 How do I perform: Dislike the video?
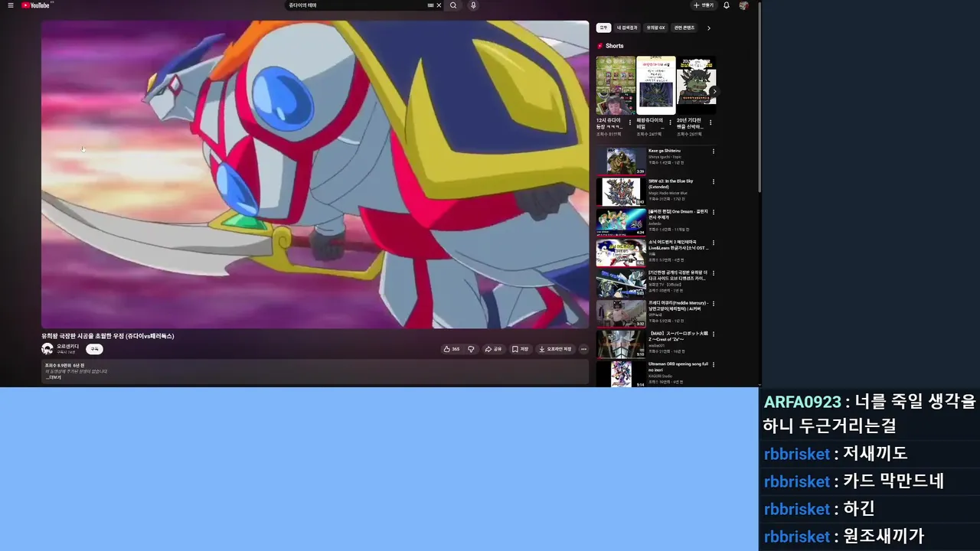pyautogui.click(x=471, y=349)
